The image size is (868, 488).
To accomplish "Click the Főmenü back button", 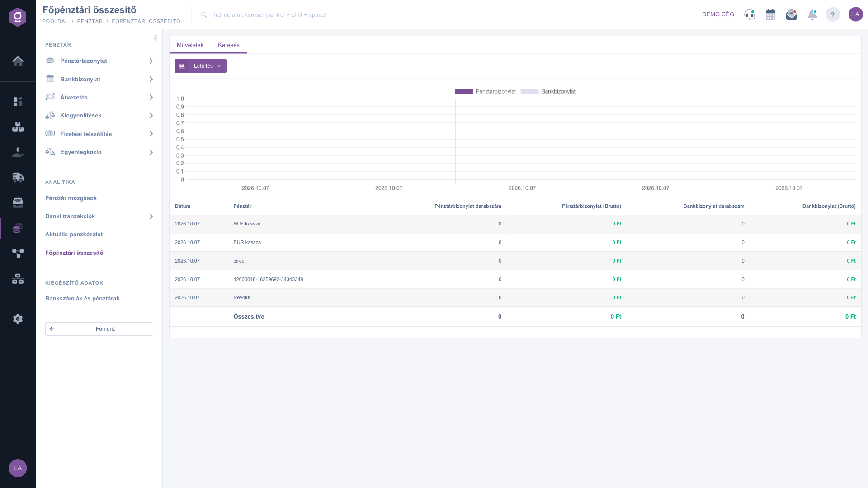I will (99, 329).
